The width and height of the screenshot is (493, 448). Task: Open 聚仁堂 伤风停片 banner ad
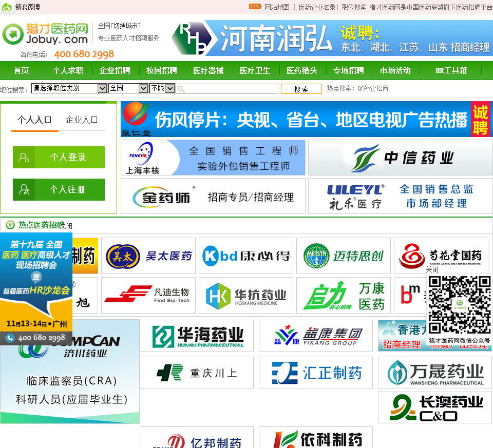point(306,119)
